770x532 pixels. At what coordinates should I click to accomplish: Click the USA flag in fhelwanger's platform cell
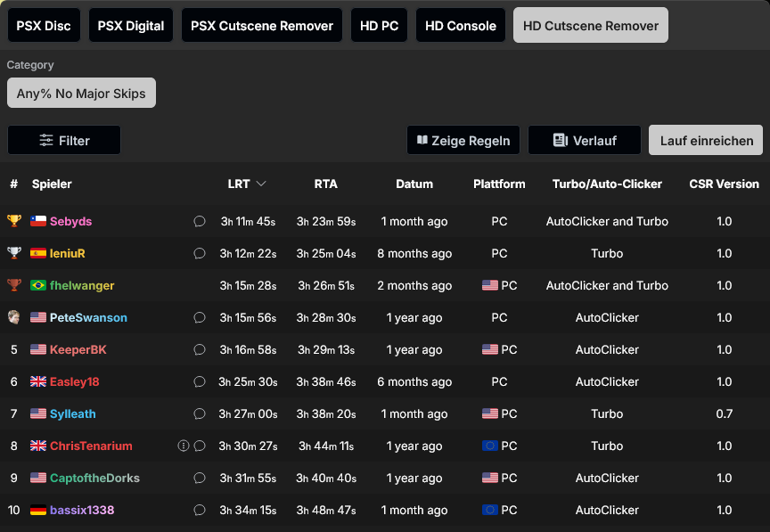pos(490,285)
